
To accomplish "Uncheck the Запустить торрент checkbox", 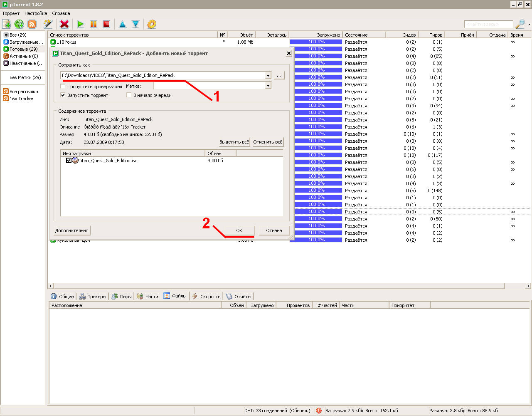I will pos(63,95).
